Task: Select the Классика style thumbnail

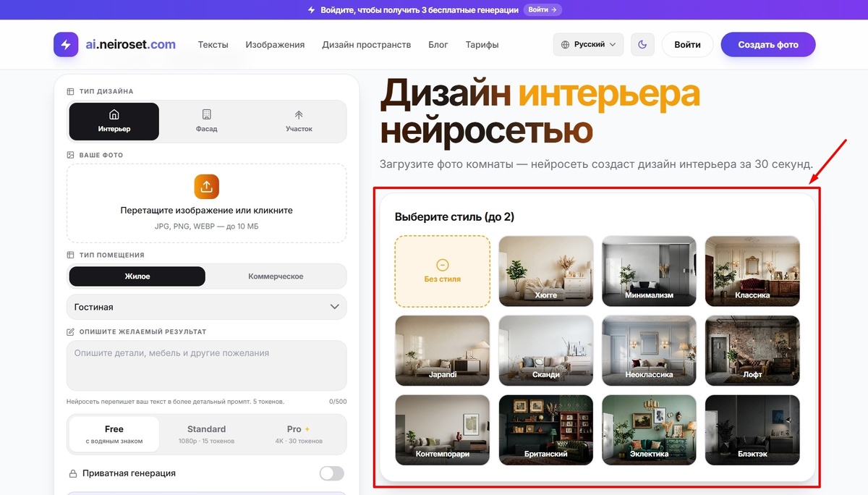Action: pos(752,271)
